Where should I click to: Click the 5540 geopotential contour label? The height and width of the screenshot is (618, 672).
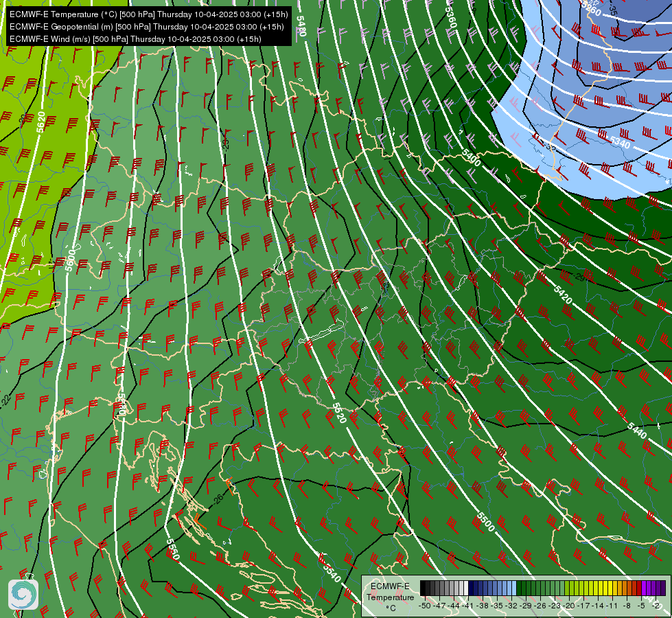pos(332,573)
